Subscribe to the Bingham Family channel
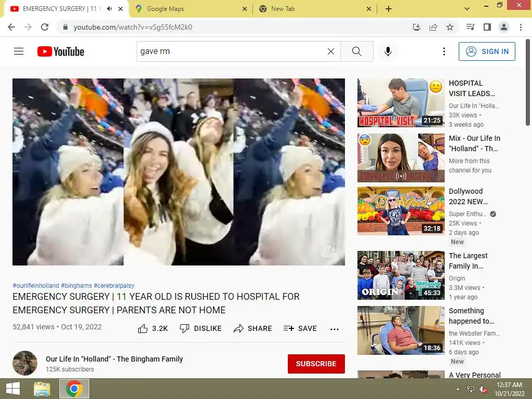532x399 pixels. (316, 364)
